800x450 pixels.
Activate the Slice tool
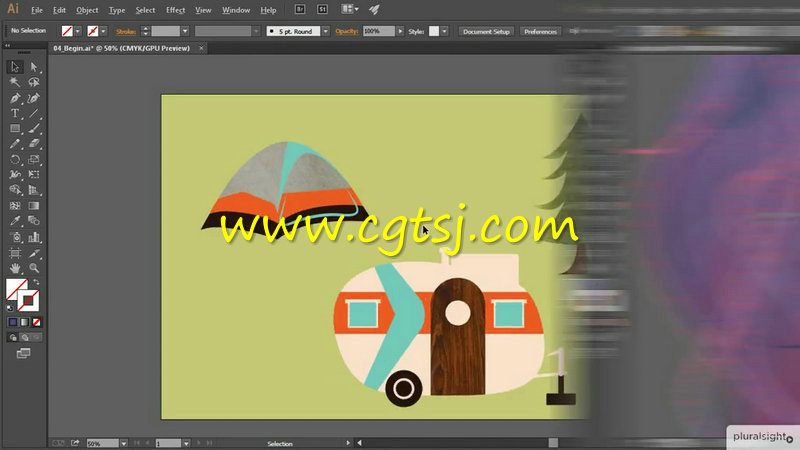[34, 253]
